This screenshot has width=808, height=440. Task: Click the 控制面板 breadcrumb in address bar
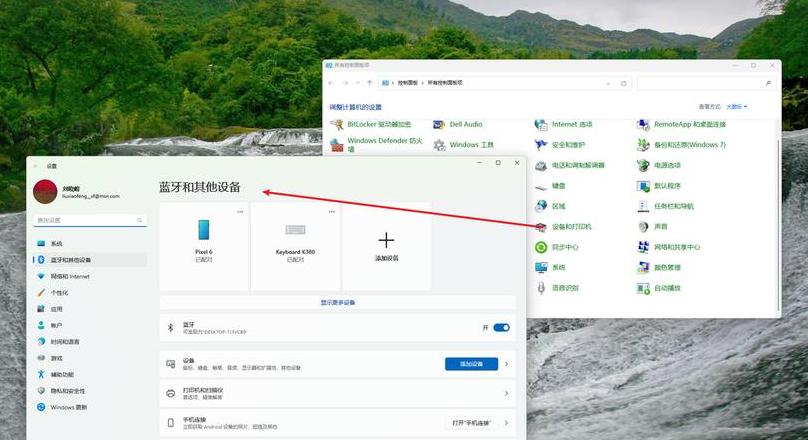point(407,83)
